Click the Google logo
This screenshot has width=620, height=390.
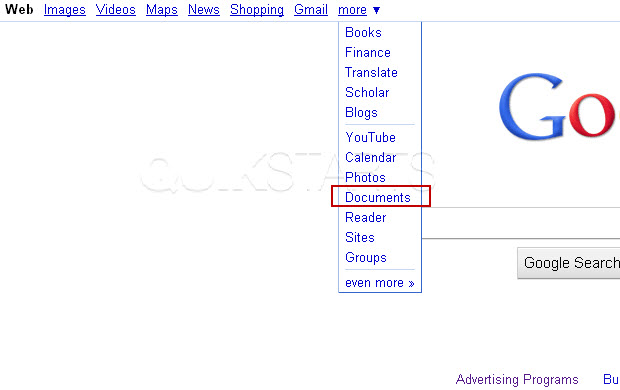[559, 106]
